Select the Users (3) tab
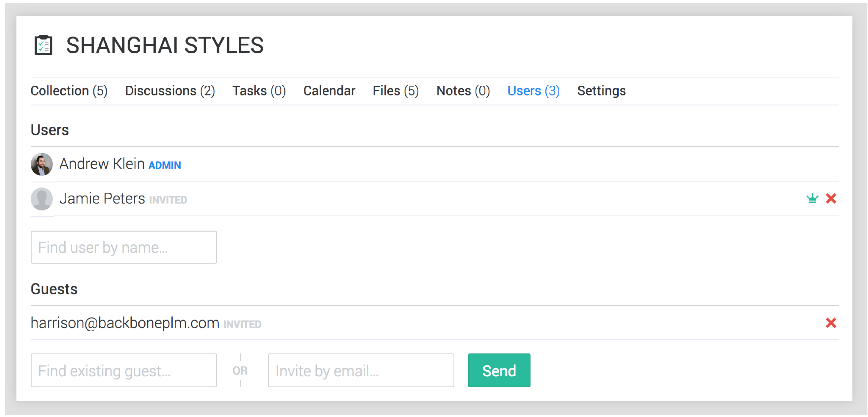The height and width of the screenshot is (417, 868). click(x=533, y=91)
